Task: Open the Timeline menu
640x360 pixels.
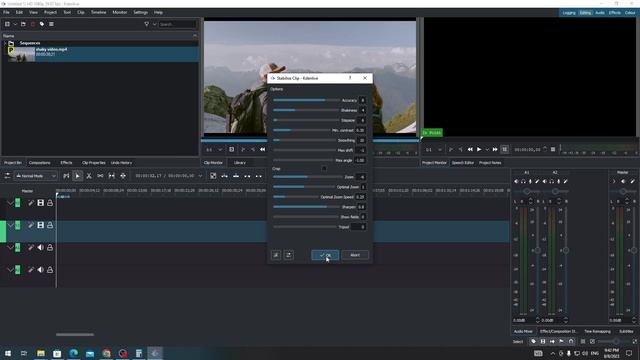Action: 98,12
